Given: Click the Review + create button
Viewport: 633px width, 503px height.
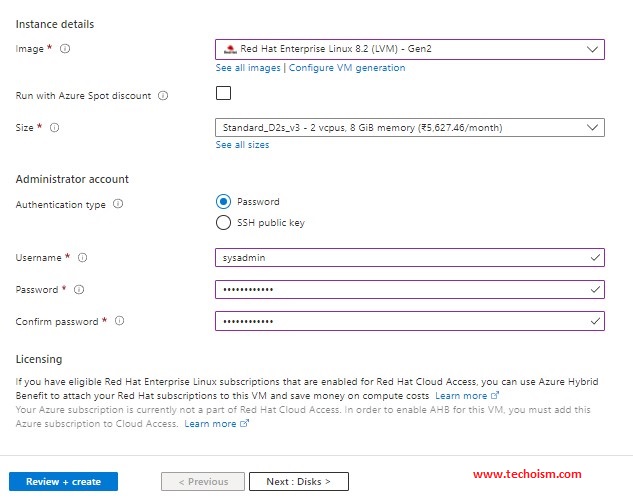Looking at the screenshot, I should pos(63,482).
